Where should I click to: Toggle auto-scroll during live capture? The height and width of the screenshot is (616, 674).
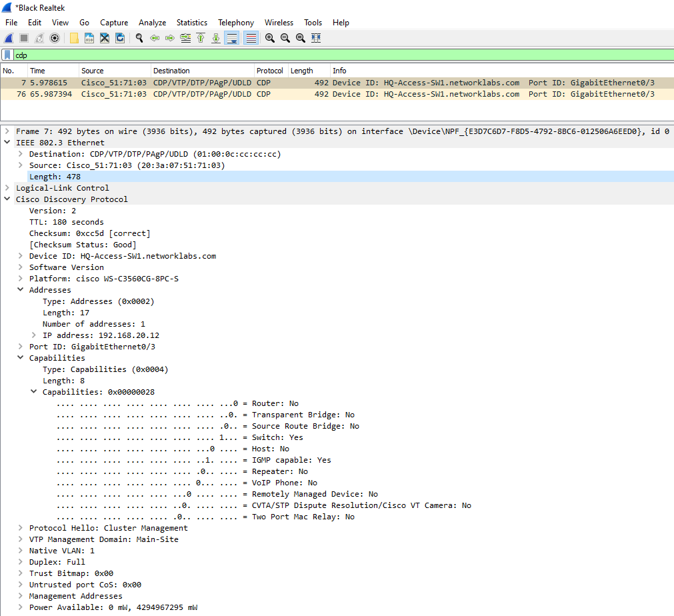pos(232,38)
